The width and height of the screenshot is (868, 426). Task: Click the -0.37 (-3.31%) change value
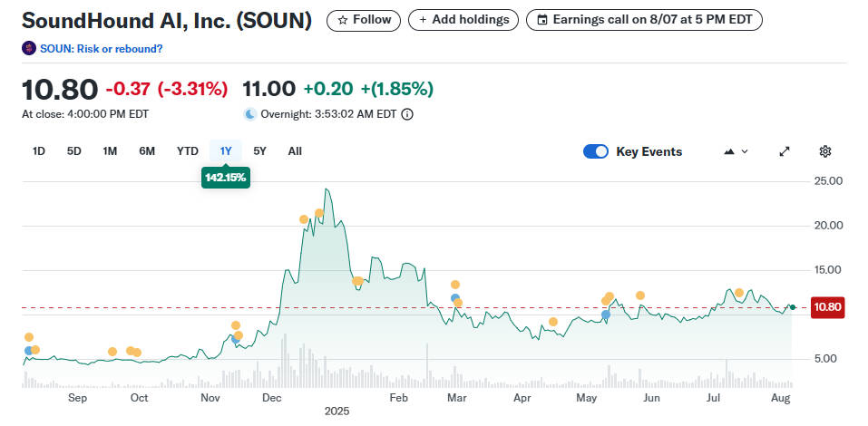click(167, 89)
